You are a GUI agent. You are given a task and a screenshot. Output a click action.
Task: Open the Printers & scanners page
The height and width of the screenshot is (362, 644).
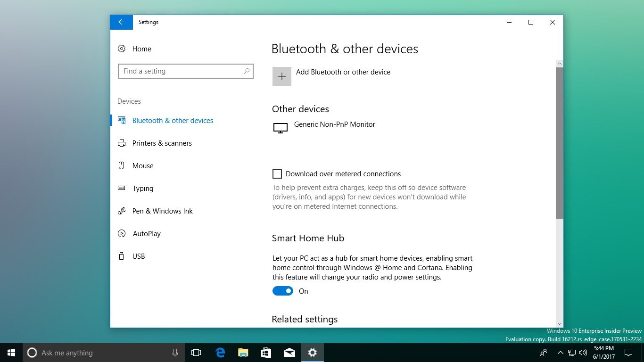(162, 143)
